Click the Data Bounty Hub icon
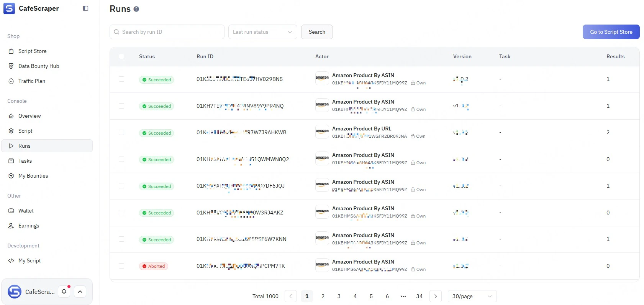Viewport: 644px width, 305px height. tap(11, 66)
